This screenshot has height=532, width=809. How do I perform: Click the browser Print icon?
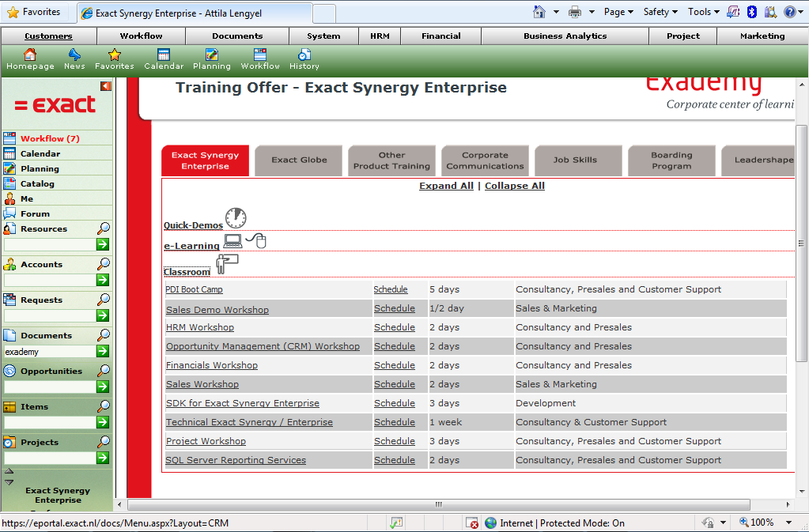click(x=574, y=12)
